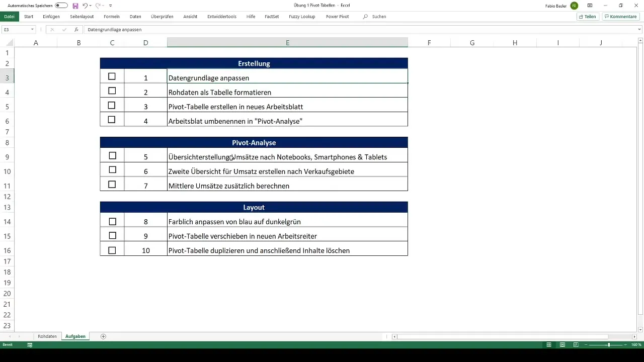The height and width of the screenshot is (362, 644).
Task: Click the formula bar Enter checkmark icon
Action: click(x=64, y=30)
